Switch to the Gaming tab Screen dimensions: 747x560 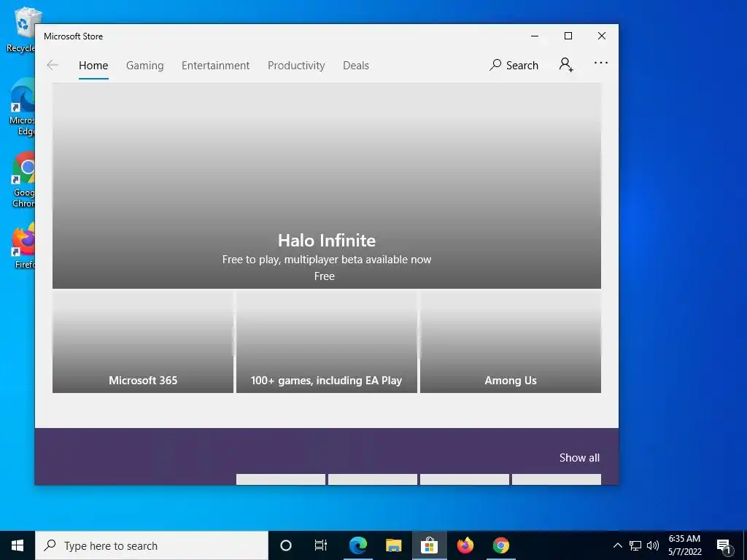tap(145, 65)
